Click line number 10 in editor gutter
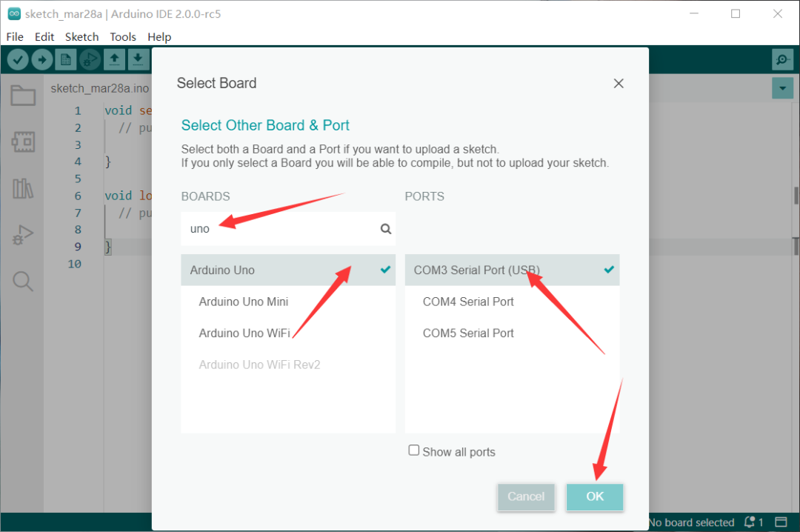Screen dimensions: 800x532 pyautogui.click(x=75, y=264)
